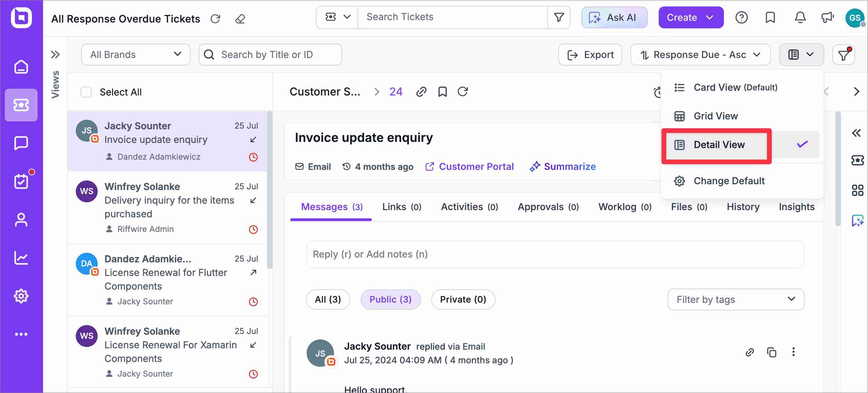868x393 pixels.
Task: Click Customer S... breadcrumb
Action: tap(325, 92)
